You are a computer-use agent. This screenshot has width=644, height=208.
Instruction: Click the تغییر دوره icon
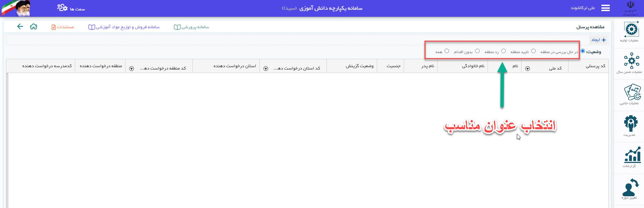630,189
